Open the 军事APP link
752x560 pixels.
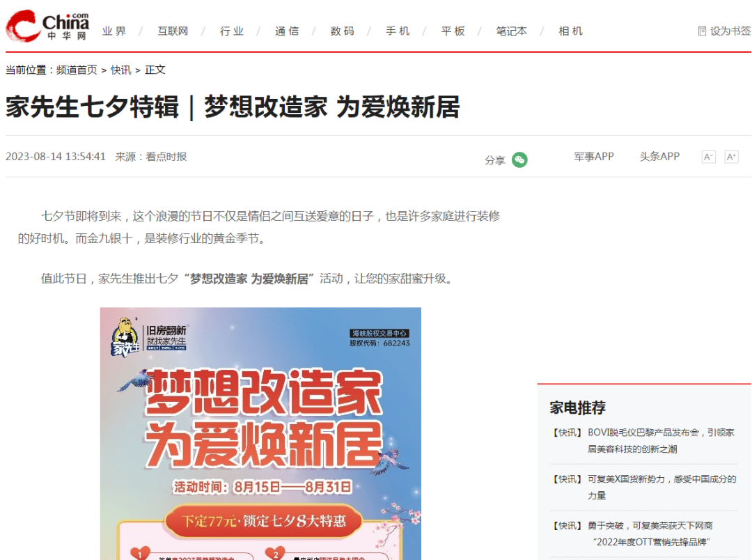point(594,157)
